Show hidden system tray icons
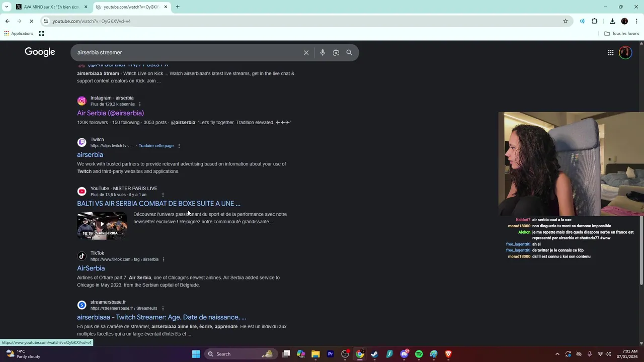 click(x=557, y=354)
